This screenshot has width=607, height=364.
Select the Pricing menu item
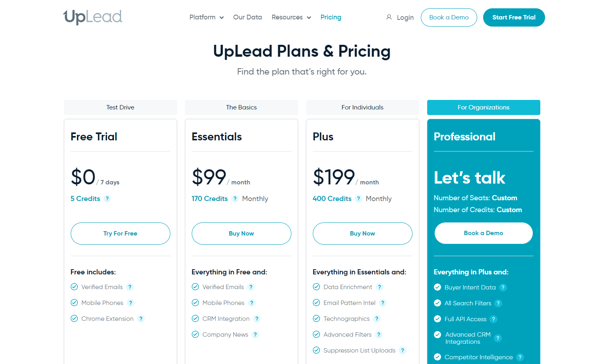point(331,17)
